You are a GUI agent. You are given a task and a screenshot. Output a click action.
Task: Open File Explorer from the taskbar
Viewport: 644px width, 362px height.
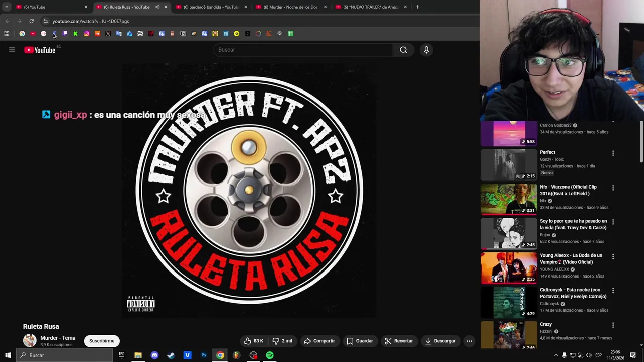click(x=138, y=355)
